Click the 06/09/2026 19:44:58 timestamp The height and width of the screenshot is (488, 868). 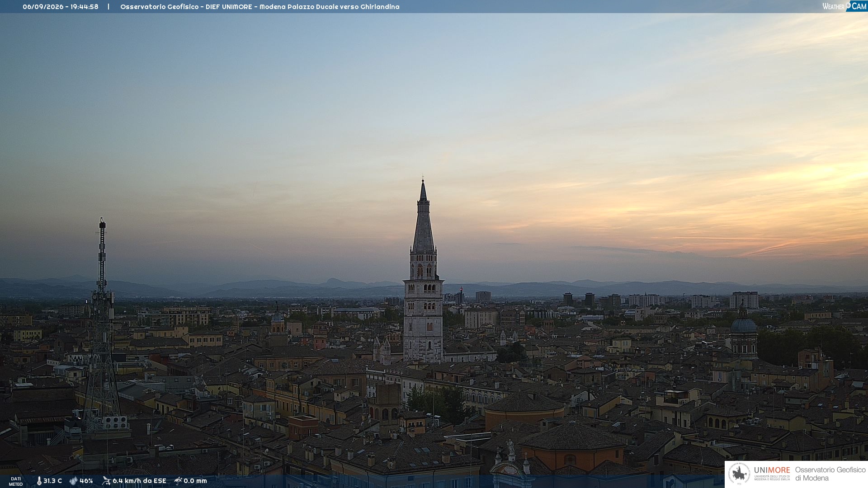coord(61,7)
